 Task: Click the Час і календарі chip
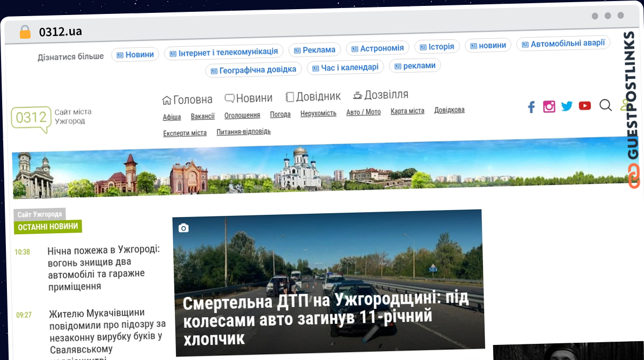pos(346,68)
